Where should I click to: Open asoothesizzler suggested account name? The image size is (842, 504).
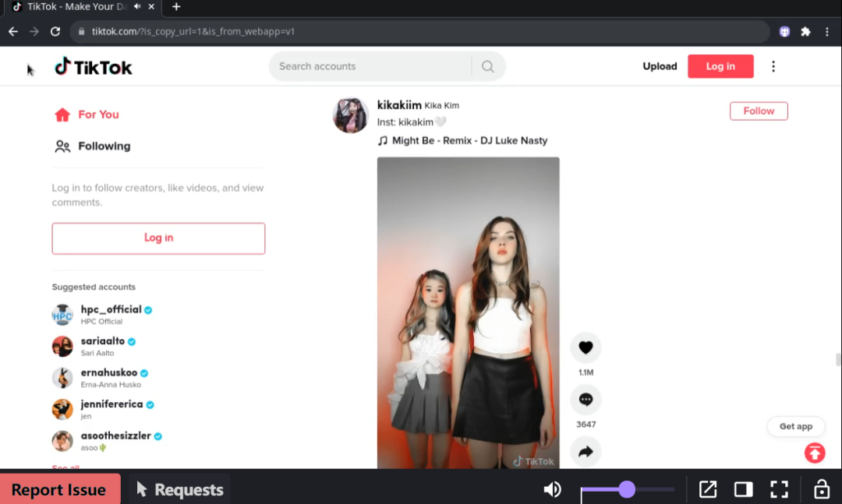116,435
